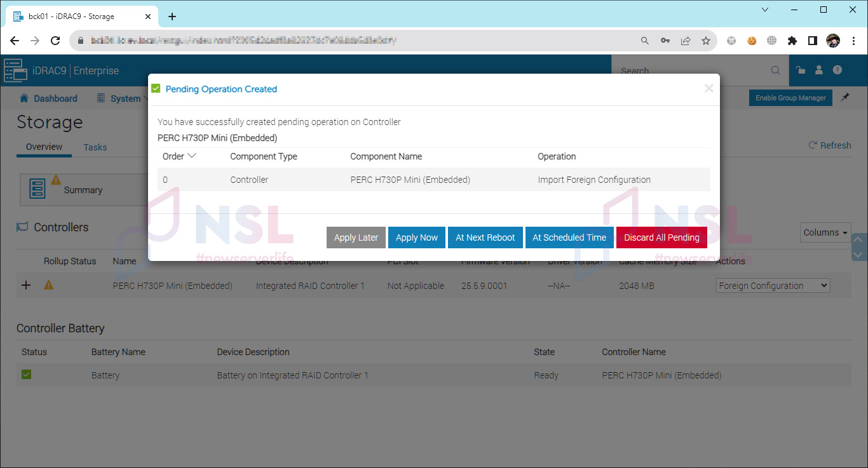
Task: Click the Apply Later button
Action: click(x=356, y=237)
